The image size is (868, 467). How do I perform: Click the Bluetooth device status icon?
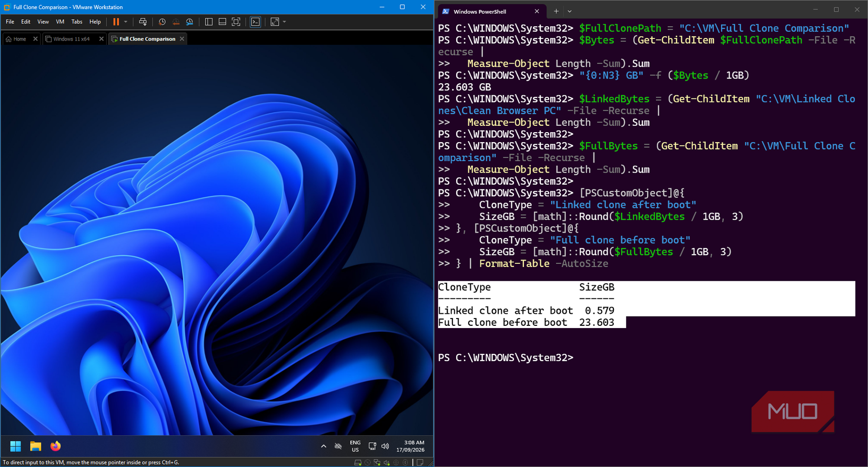coord(406,463)
